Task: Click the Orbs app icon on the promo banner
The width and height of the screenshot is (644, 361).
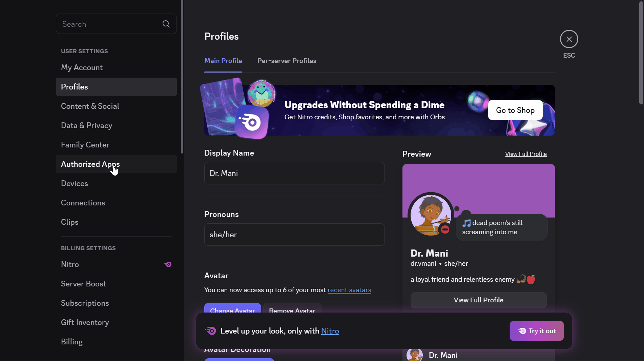Action: pos(252,122)
